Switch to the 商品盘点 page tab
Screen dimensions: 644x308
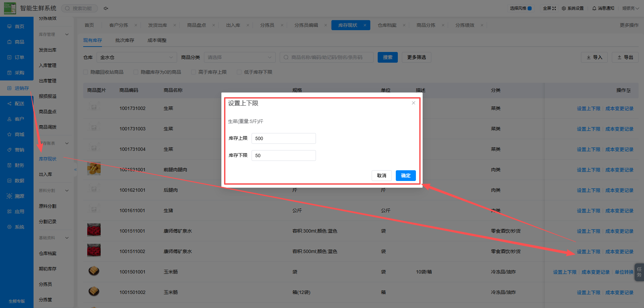tap(197, 25)
